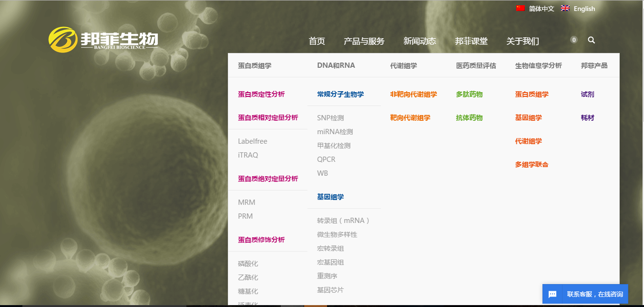
Task: Open 关于我们 navigation item
Action: click(522, 41)
